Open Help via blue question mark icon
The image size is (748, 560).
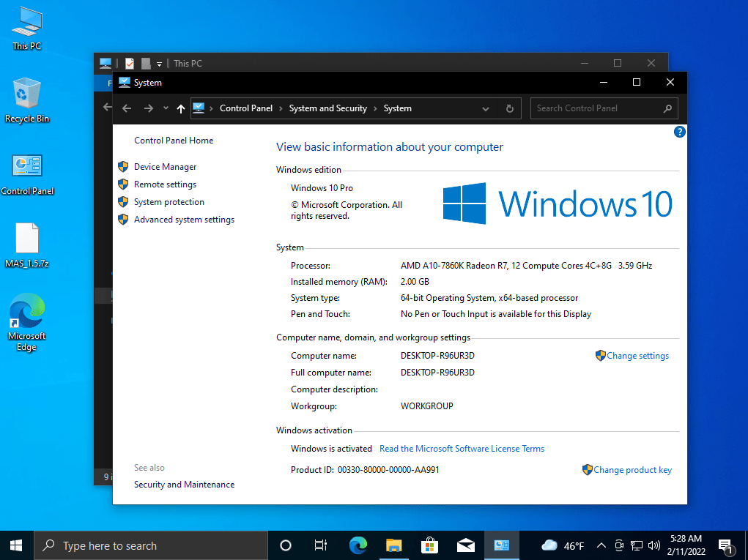pyautogui.click(x=679, y=132)
